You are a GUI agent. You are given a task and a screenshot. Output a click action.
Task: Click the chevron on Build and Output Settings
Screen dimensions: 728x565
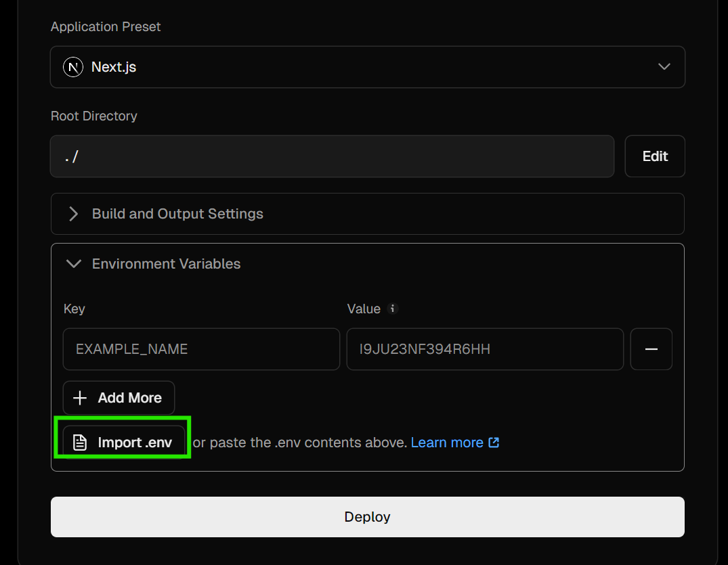[72, 214]
